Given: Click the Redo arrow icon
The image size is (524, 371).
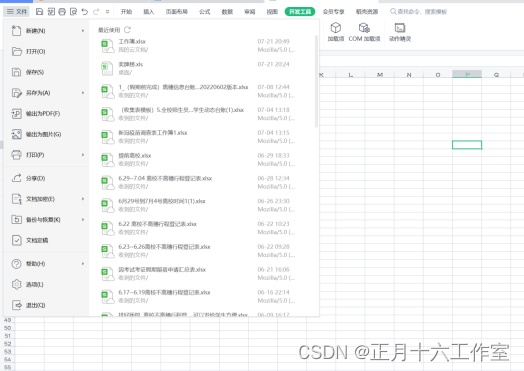Looking at the screenshot, I should click(96, 12).
